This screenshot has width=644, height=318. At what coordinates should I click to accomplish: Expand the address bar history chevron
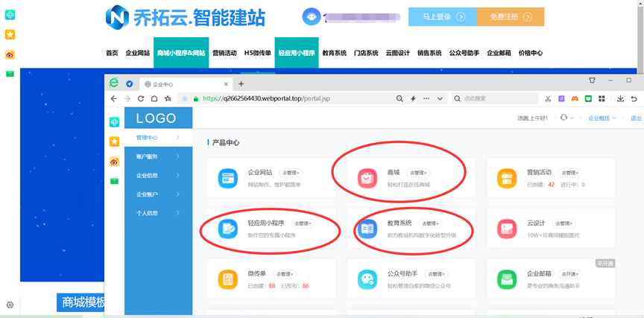coord(440,98)
